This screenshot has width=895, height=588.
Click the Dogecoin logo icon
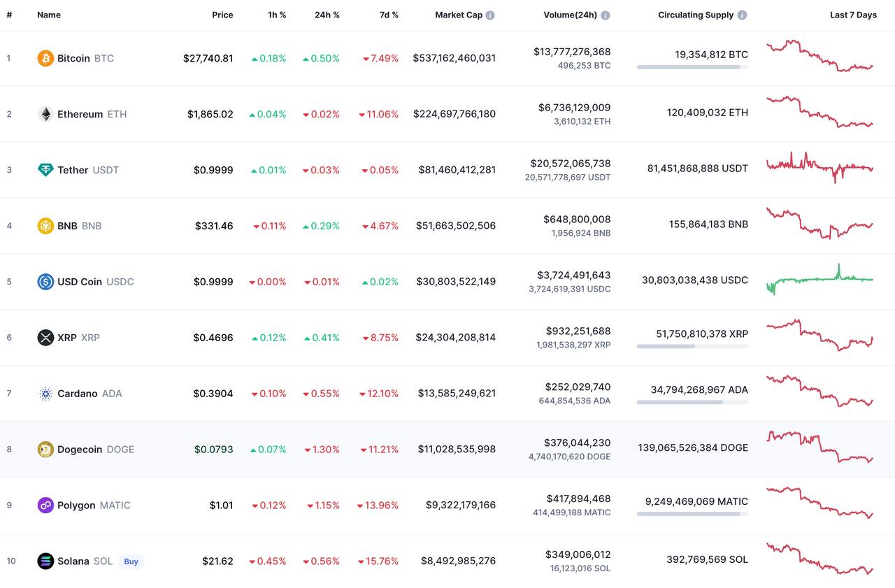pos(45,450)
